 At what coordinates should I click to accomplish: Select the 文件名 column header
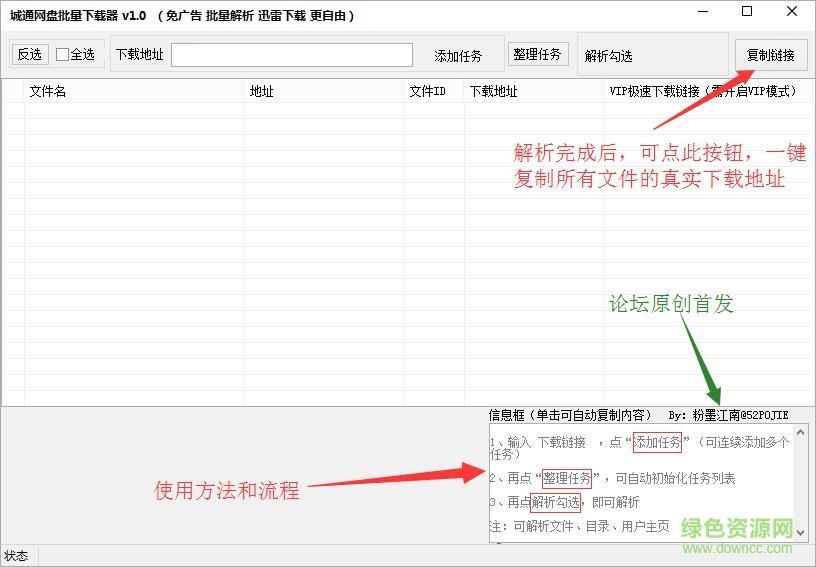coord(134,91)
